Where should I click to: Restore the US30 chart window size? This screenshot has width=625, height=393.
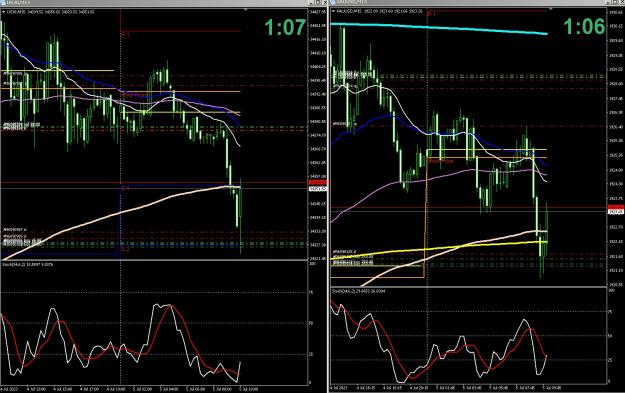318,2
